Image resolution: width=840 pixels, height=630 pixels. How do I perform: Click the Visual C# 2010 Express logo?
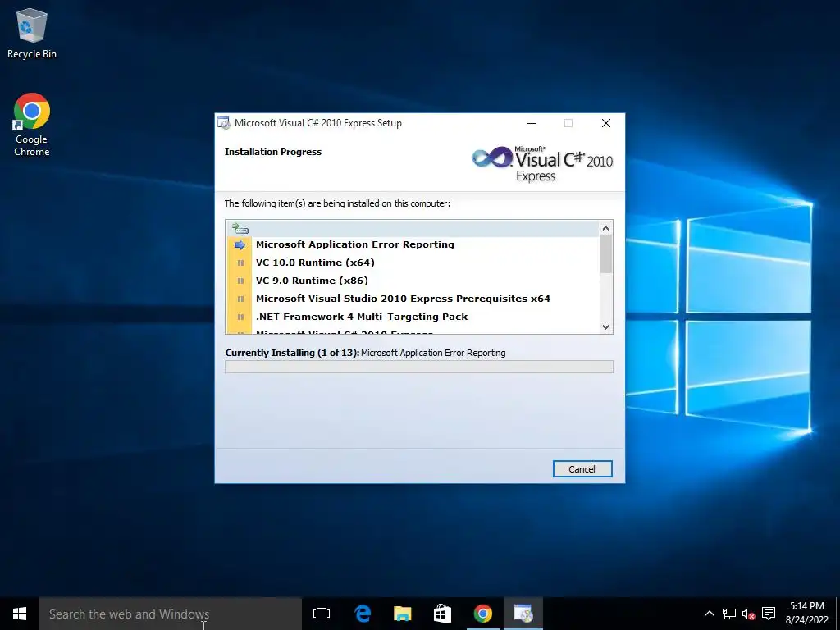click(x=542, y=164)
